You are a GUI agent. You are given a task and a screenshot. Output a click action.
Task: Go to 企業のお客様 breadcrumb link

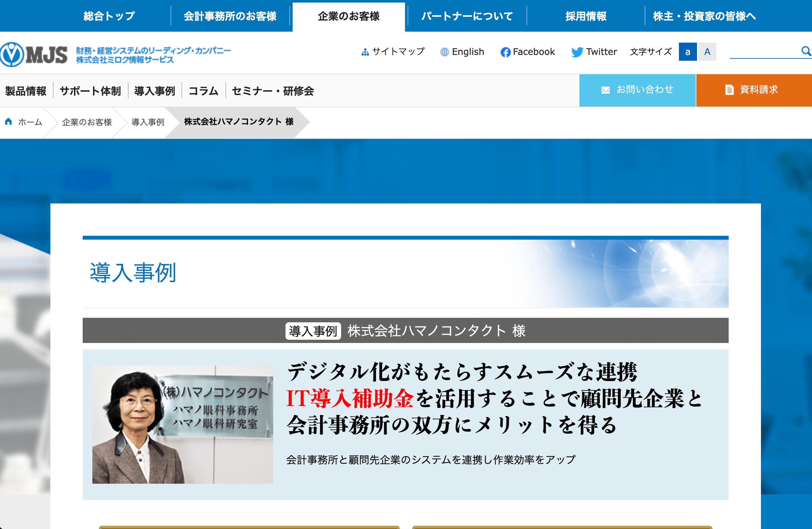point(87,122)
